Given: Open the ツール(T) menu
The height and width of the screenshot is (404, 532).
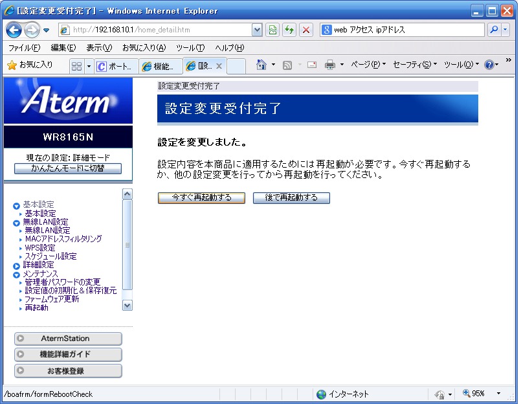Looking at the screenshot, I should click(x=190, y=48).
